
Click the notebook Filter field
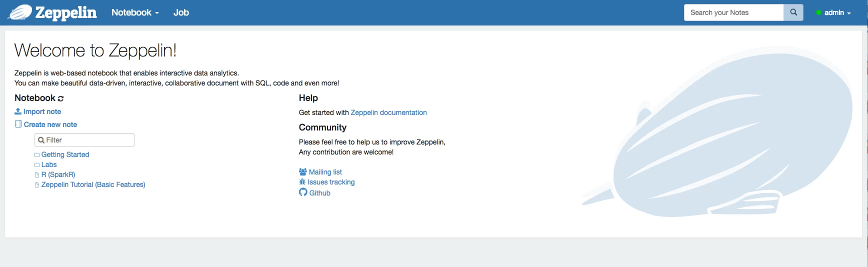84,140
